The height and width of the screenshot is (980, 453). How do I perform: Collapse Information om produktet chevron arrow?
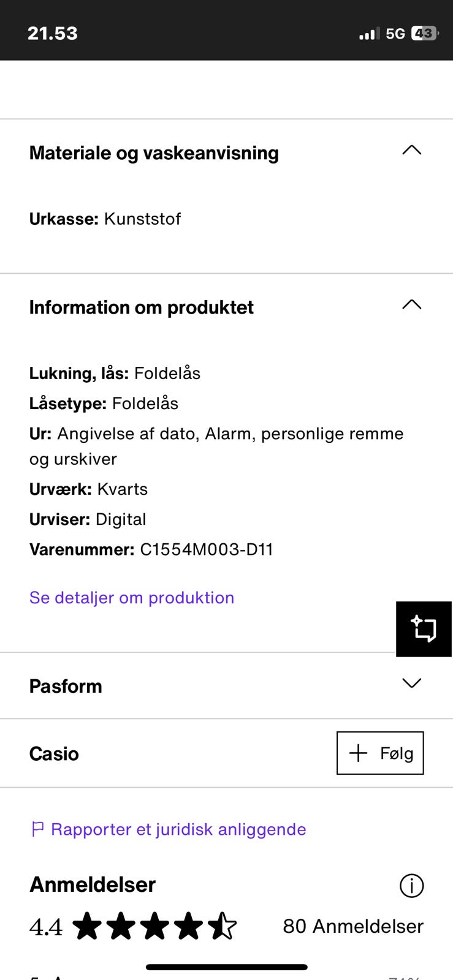click(x=411, y=305)
